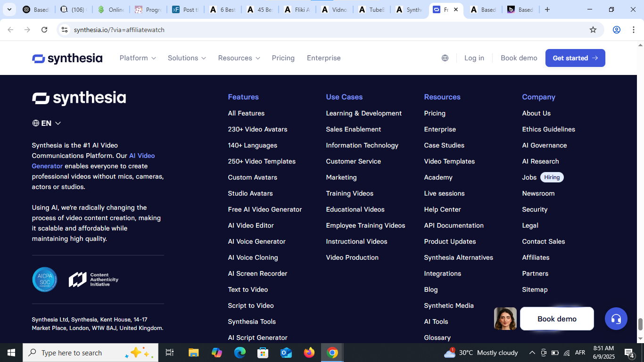
Task: Click the avatar thumbnail beside Book demo
Action: pos(505,319)
